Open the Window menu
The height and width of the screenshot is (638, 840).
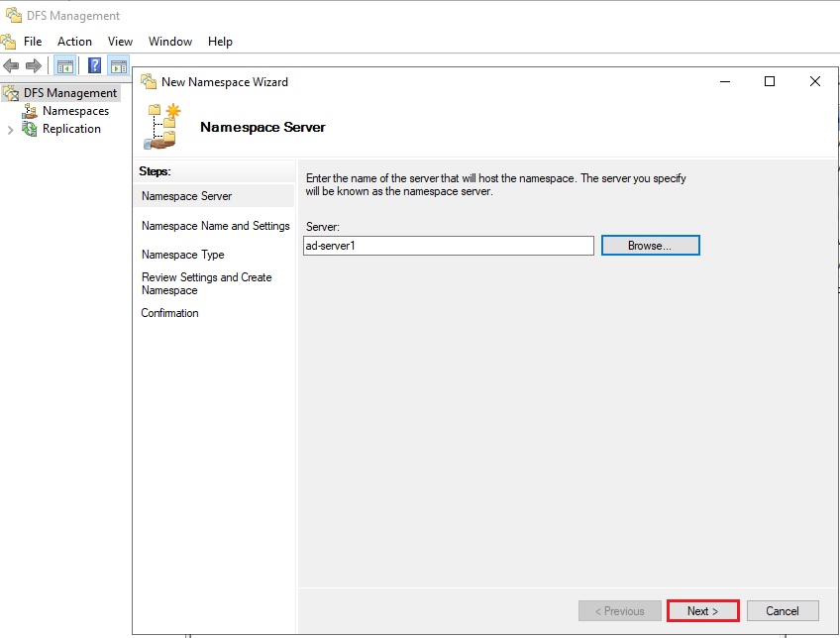pyautogui.click(x=169, y=42)
